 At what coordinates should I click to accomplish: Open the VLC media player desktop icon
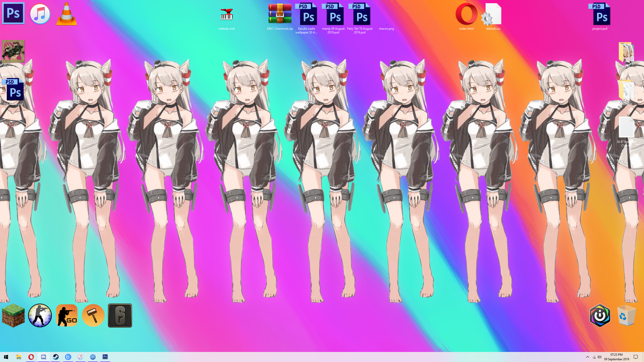pyautogui.click(x=66, y=14)
